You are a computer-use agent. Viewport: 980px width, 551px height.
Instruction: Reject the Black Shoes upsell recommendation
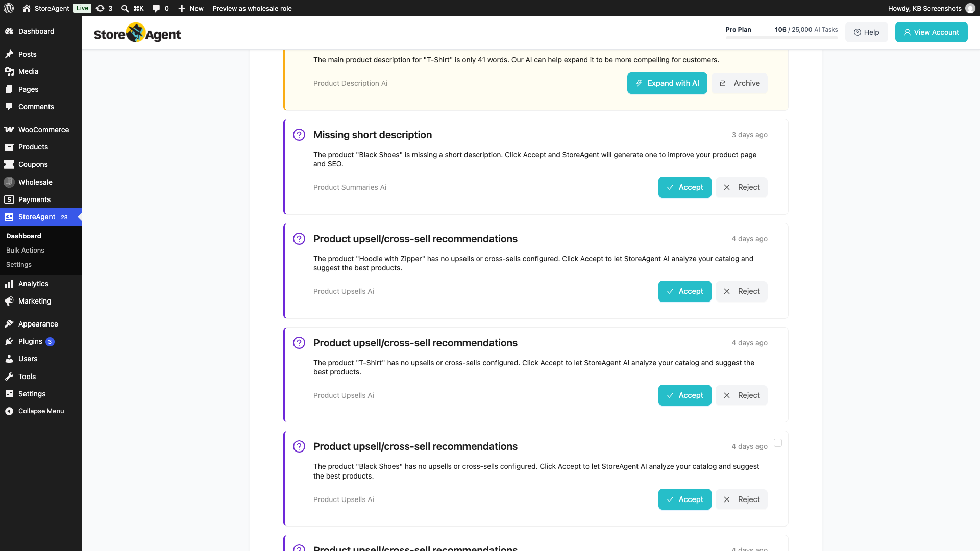pyautogui.click(x=741, y=499)
